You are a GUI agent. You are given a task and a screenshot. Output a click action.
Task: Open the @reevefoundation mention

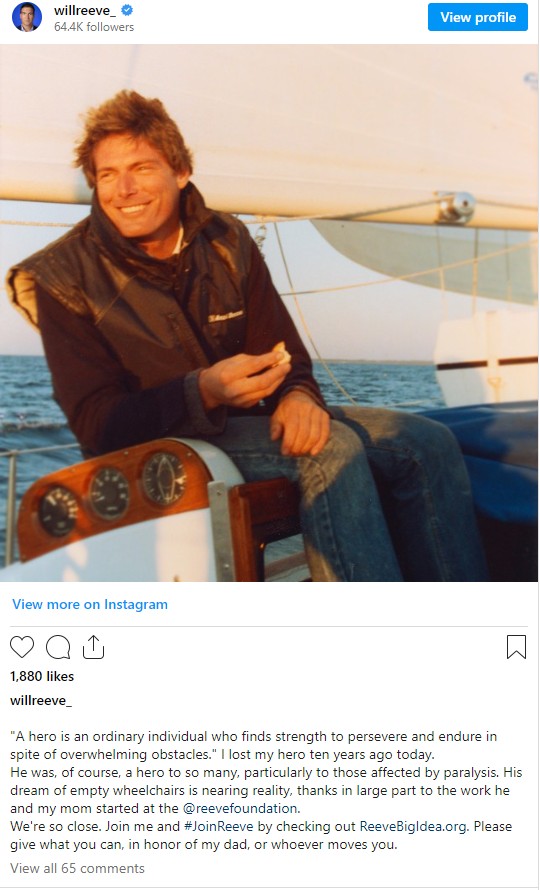(x=241, y=808)
